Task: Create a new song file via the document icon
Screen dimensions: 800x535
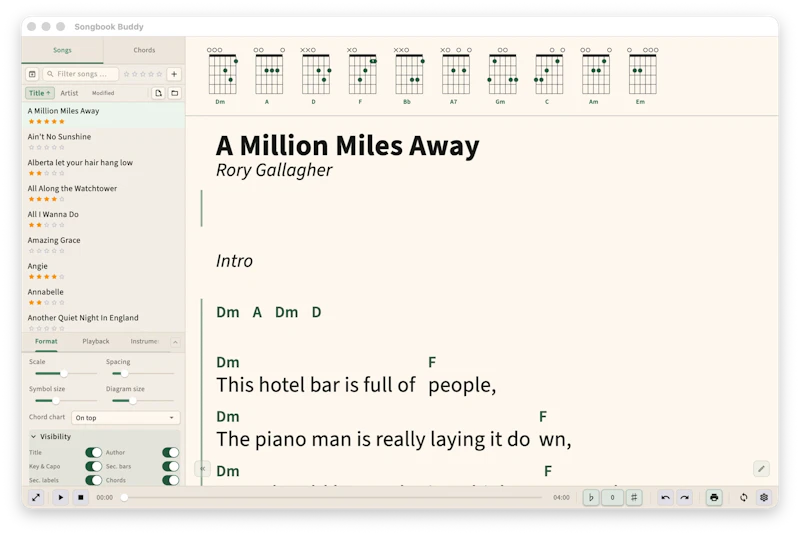Action: (158, 93)
